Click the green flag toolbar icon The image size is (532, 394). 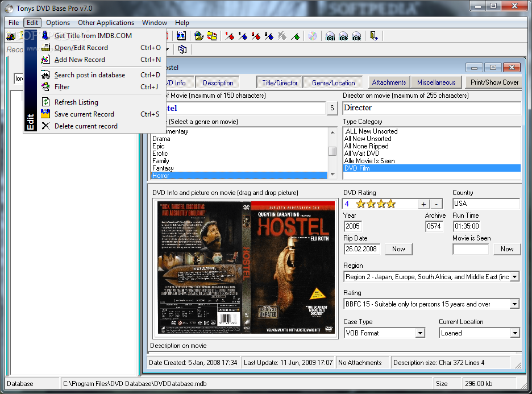295,36
